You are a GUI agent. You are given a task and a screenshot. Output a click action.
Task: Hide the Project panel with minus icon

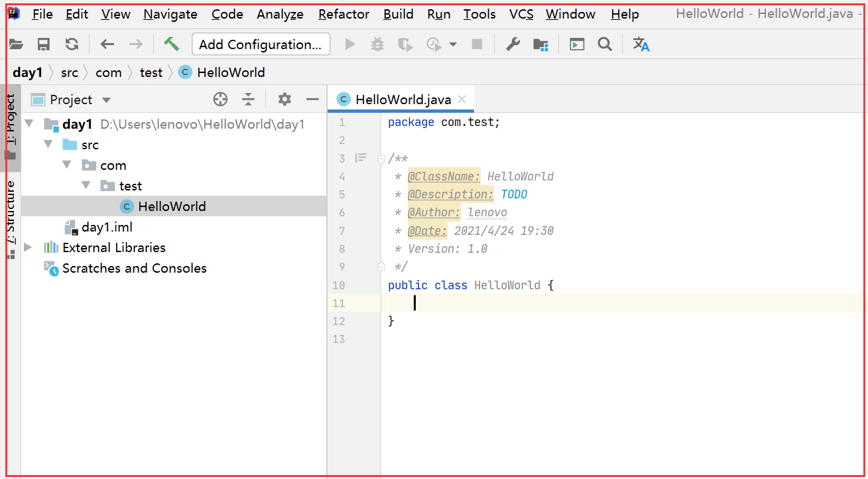[312, 100]
